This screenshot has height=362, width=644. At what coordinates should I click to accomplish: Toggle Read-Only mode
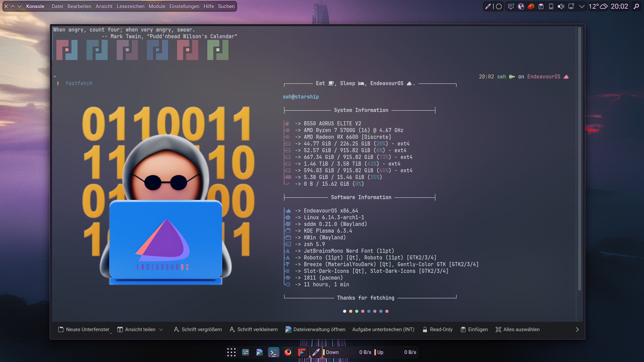click(x=437, y=329)
